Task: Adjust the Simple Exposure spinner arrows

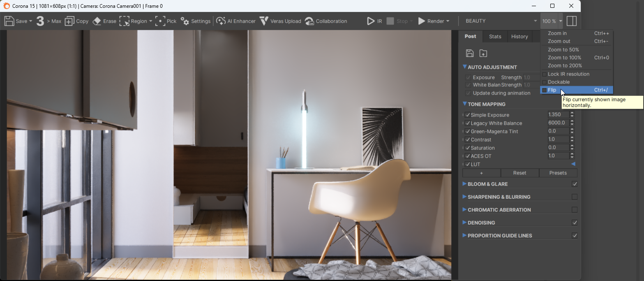Action: [572, 114]
